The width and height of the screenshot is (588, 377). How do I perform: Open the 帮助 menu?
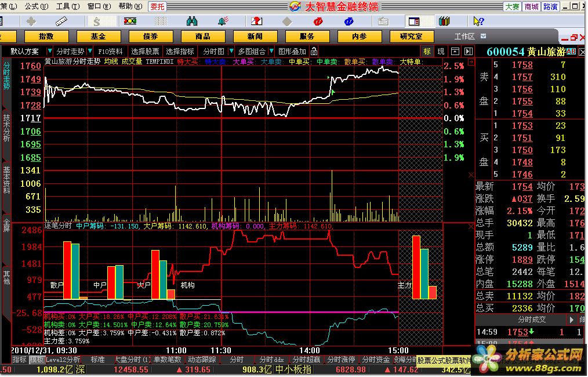click(130, 6)
